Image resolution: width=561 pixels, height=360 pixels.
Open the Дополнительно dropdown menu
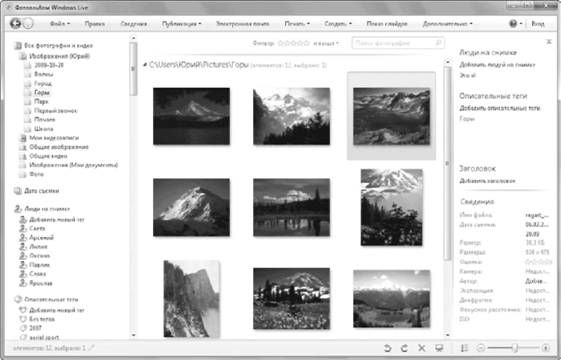coord(447,24)
